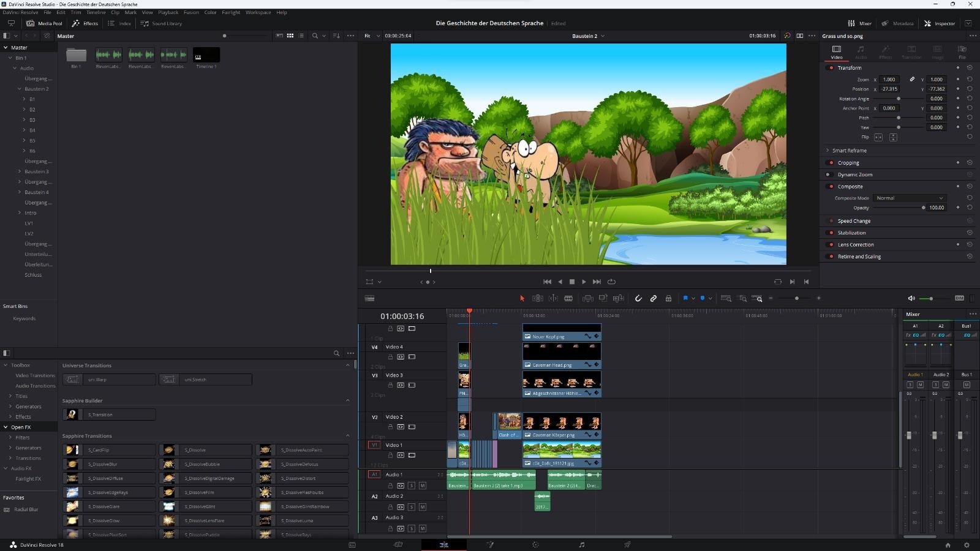Click the stop playback button
980x551 pixels.
pyautogui.click(x=572, y=282)
